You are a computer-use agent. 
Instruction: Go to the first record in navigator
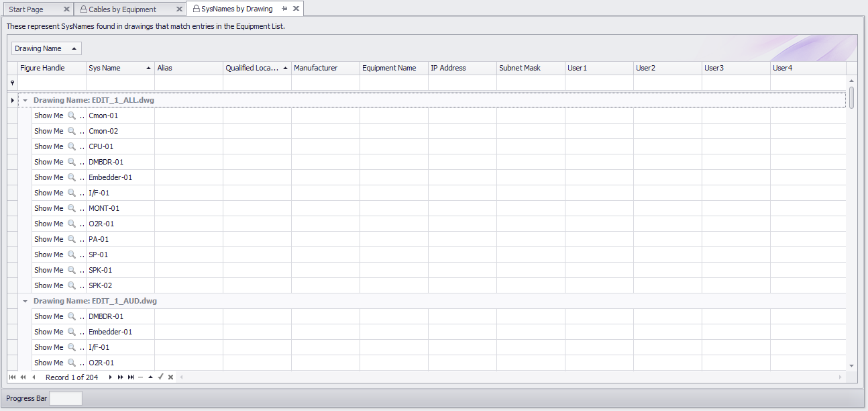[x=12, y=377]
